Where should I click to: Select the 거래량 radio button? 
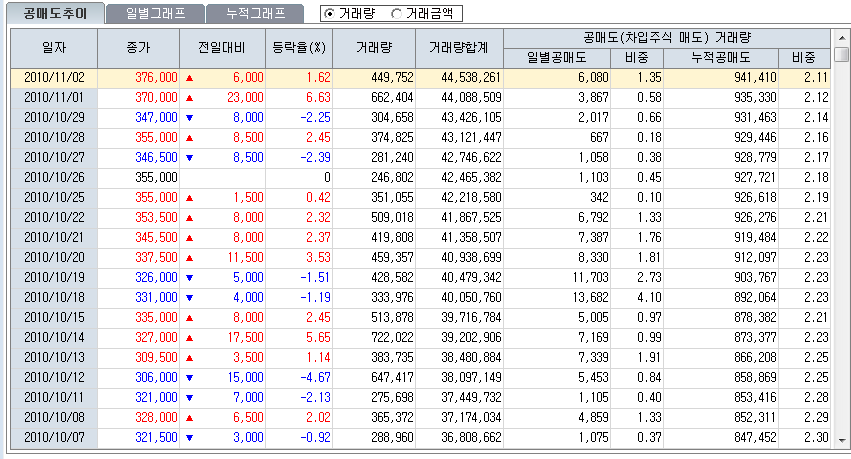[x=331, y=14]
